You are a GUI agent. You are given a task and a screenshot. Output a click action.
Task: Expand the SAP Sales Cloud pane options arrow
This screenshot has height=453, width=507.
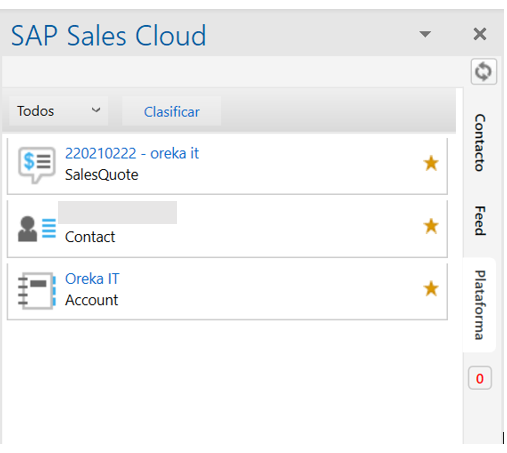point(425,34)
